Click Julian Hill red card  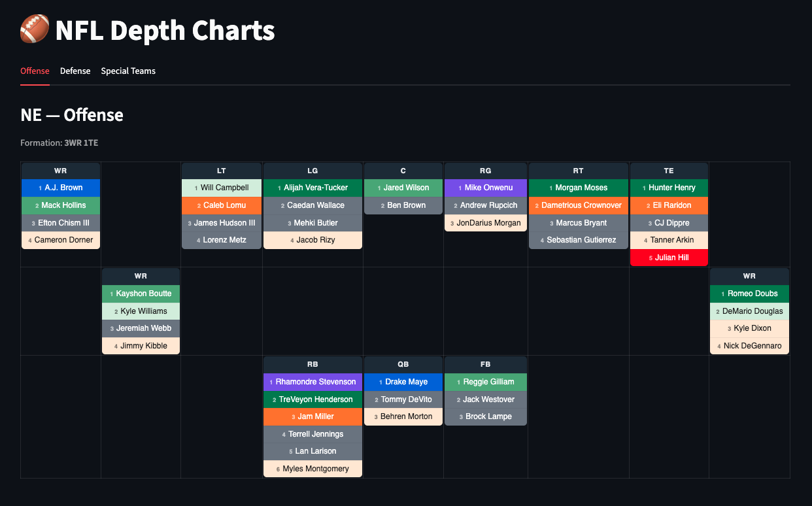tap(669, 258)
